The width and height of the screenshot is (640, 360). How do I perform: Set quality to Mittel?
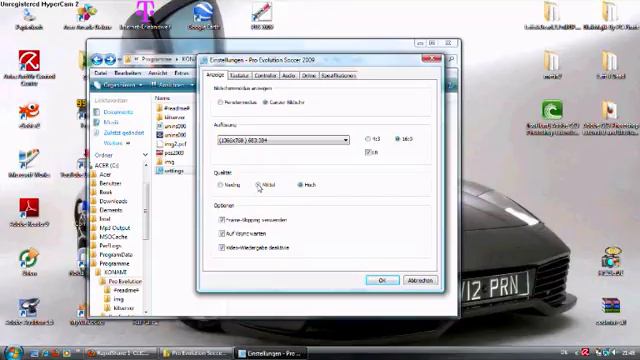pos(258,185)
